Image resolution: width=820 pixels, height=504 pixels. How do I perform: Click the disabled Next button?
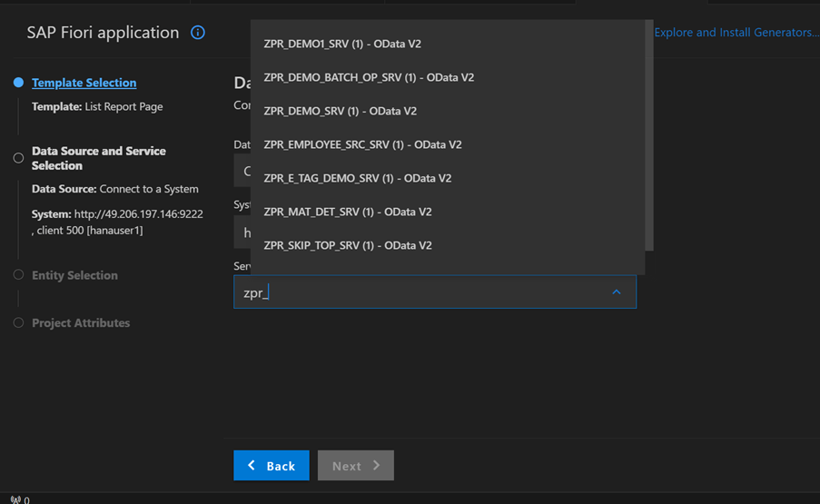coord(356,465)
